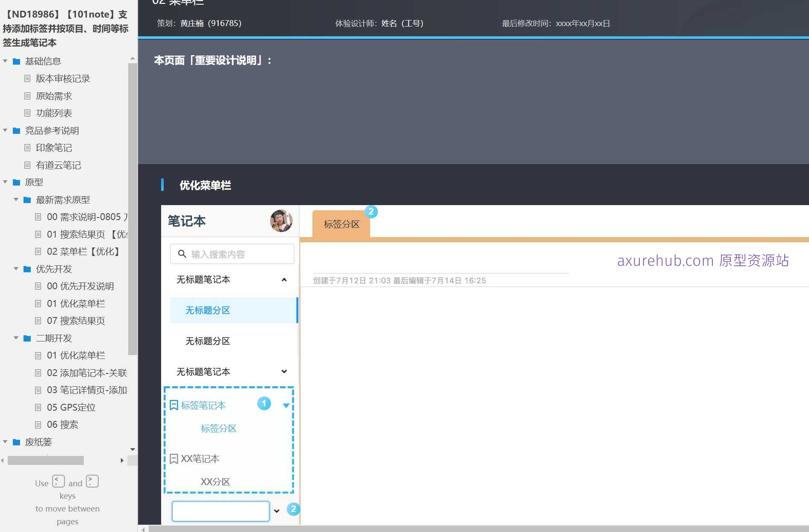The image size is (809, 532).
Task: Focus the empty input box below XX分区
Action: 221,511
